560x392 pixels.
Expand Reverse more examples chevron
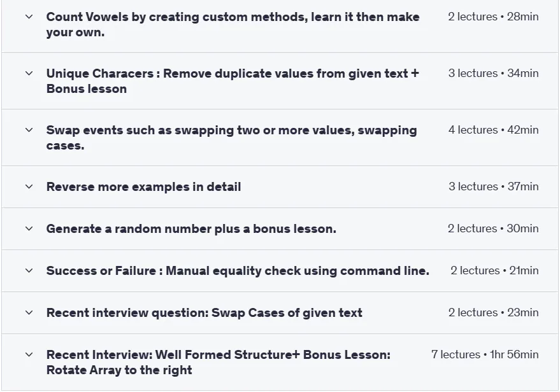(x=29, y=186)
